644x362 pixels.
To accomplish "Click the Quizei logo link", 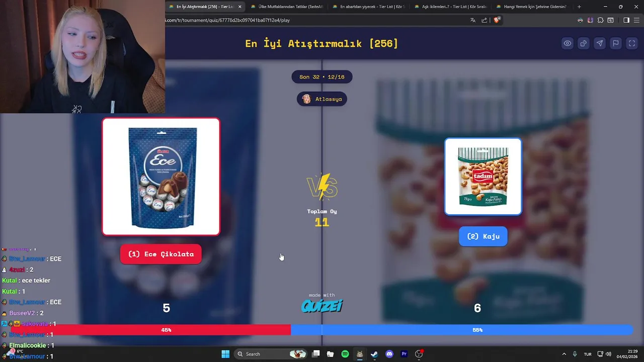I will pos(322,306).
